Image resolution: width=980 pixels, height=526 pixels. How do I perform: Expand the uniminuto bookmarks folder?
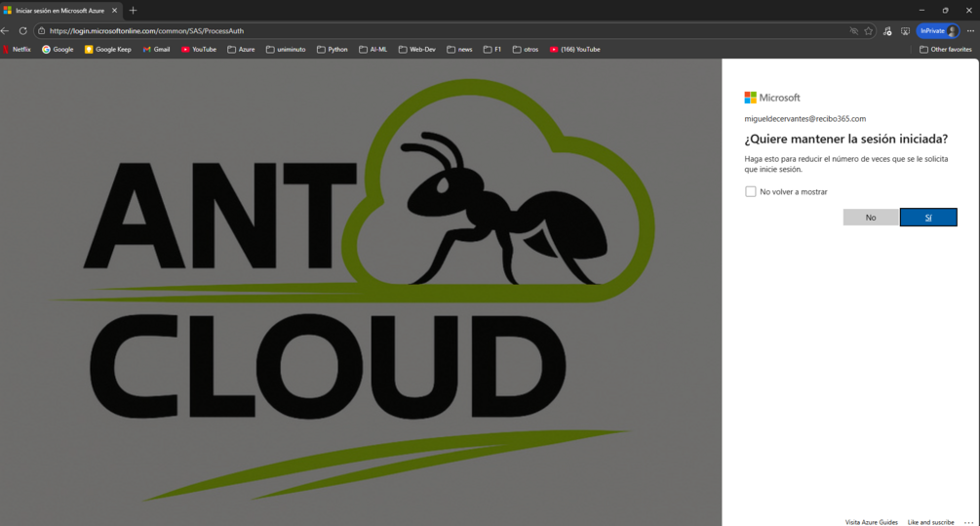pyautogui.click(x=286, y=50)
